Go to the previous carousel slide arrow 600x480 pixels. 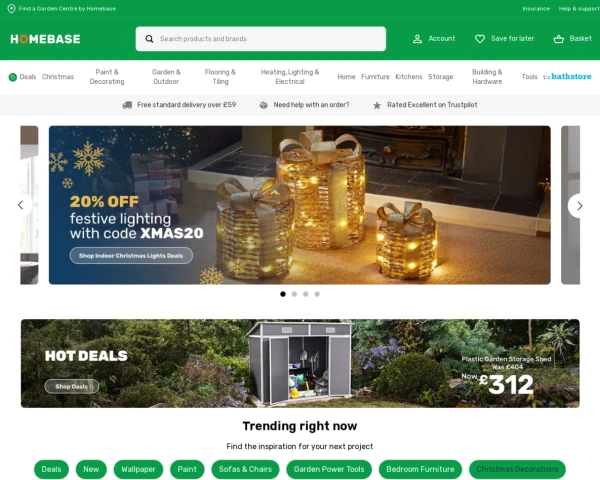pos(21,205)
